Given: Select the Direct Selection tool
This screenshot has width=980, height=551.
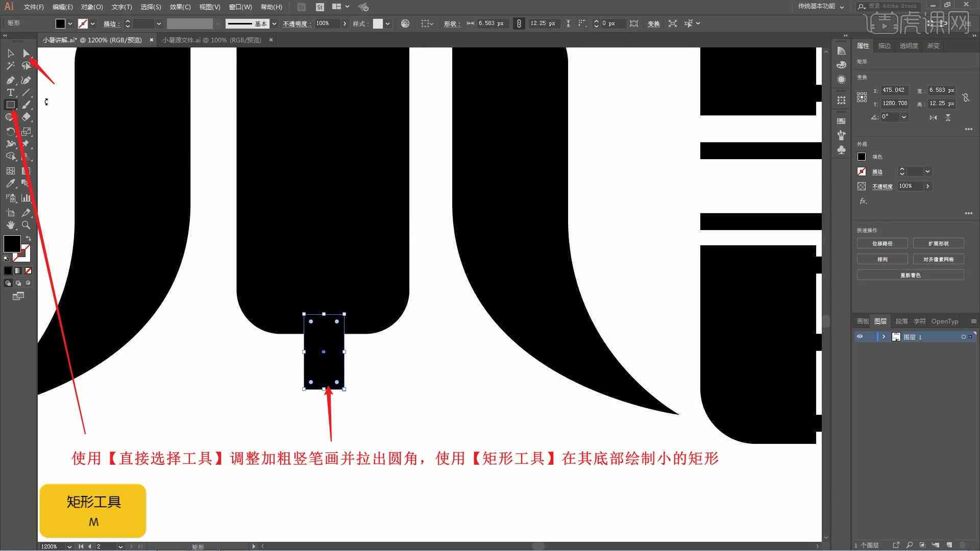Looking at the screenshot, I should [26, 53].
